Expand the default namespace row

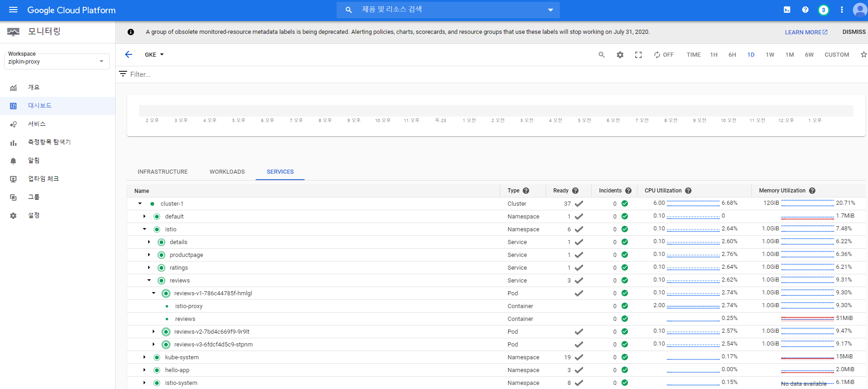point(145,216)
